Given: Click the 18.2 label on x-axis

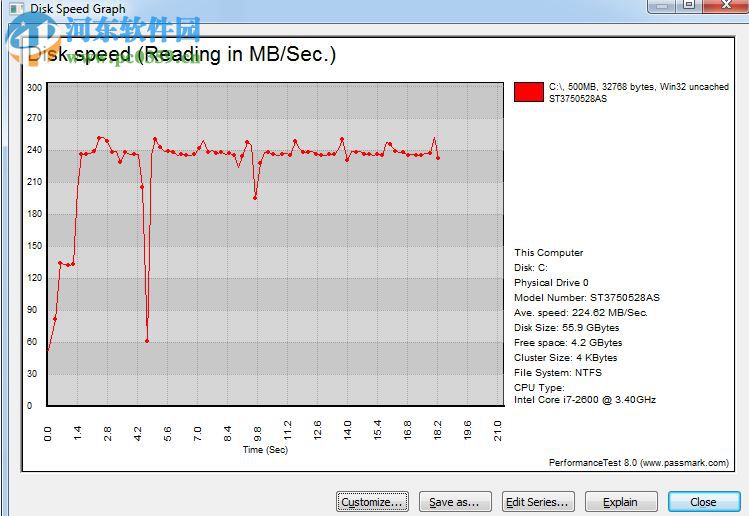Looking at the screenshot, I should click(x=437, y=430).
